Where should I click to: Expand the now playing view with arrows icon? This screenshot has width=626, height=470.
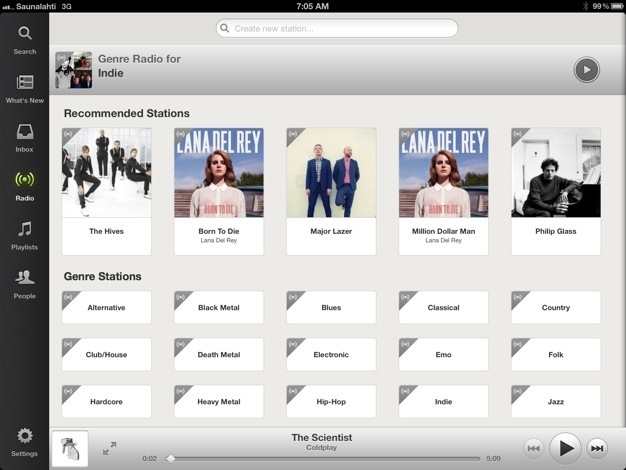[109, 448]
